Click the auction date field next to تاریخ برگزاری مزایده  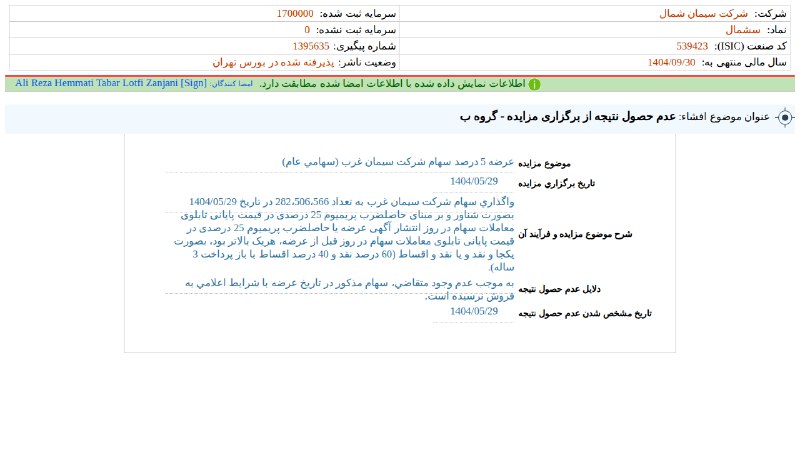(x=473, y=181)
